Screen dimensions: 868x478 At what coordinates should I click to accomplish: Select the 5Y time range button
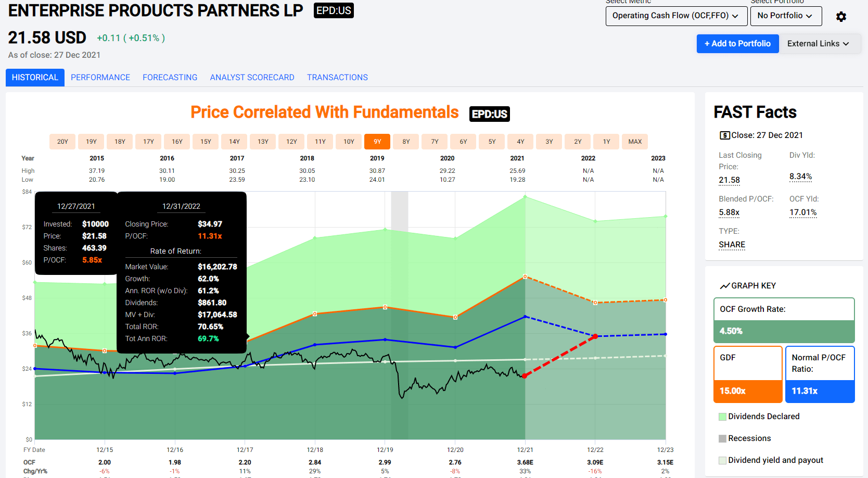click(492, 142)
